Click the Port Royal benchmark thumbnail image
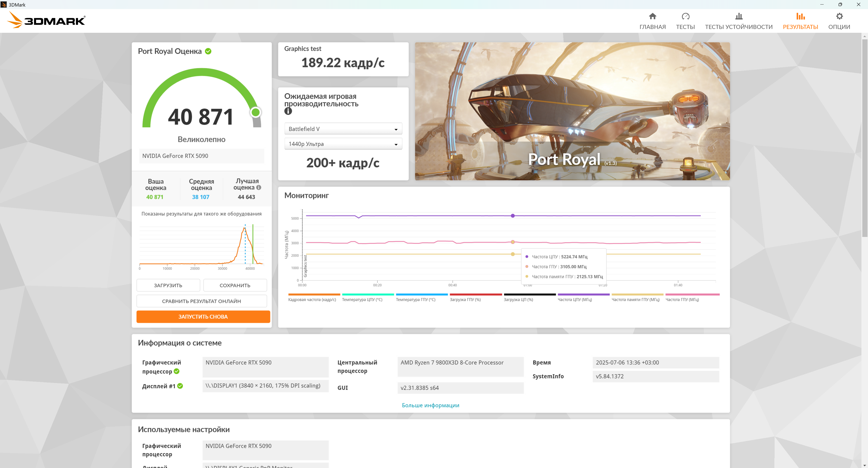The image size is (868, 468). coord(572,111)
